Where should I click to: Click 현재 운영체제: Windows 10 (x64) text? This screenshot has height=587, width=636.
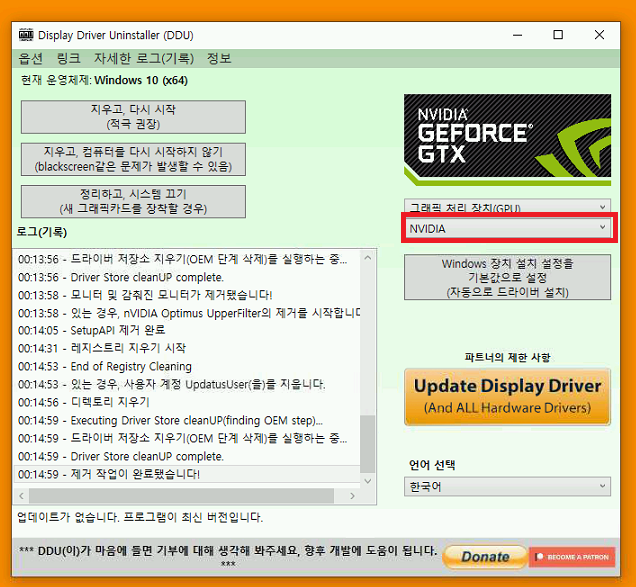click(x=104, y=80)
